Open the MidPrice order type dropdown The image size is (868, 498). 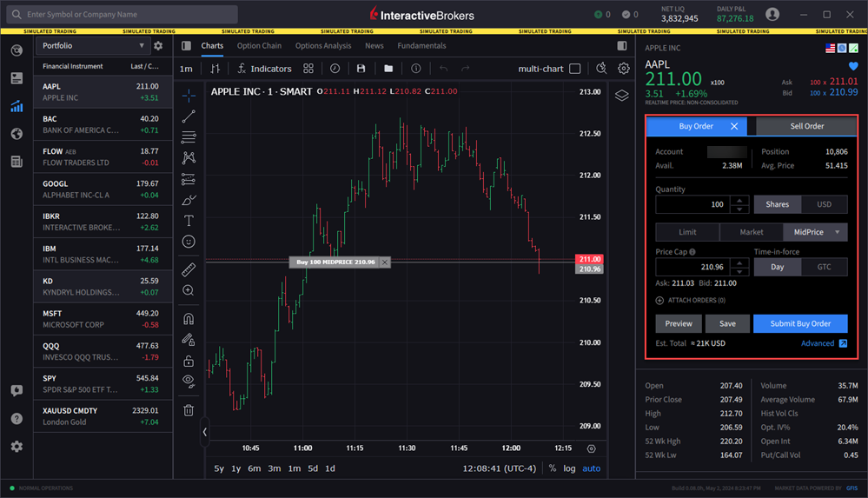(x=837, y=232)
